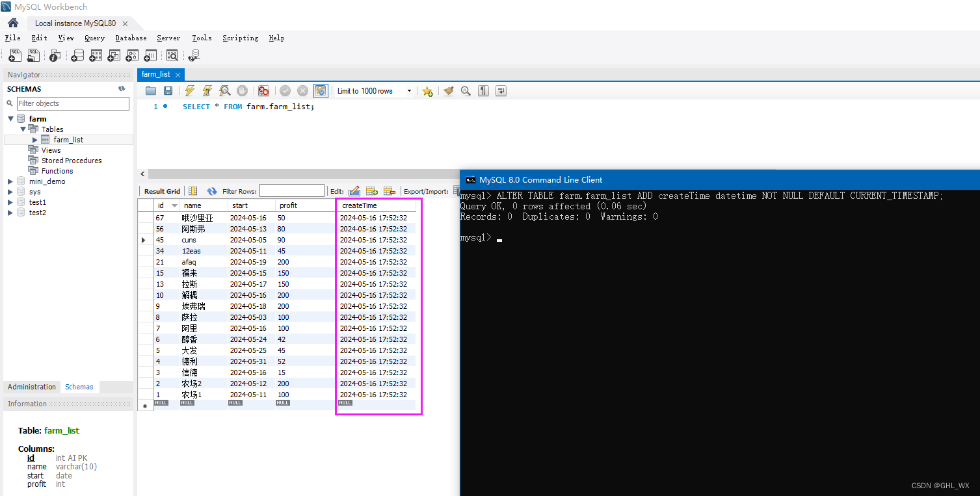Open the MySQL Workbench home screen icon
Viewport: 980px width, 496px height.
pos(12,23)
